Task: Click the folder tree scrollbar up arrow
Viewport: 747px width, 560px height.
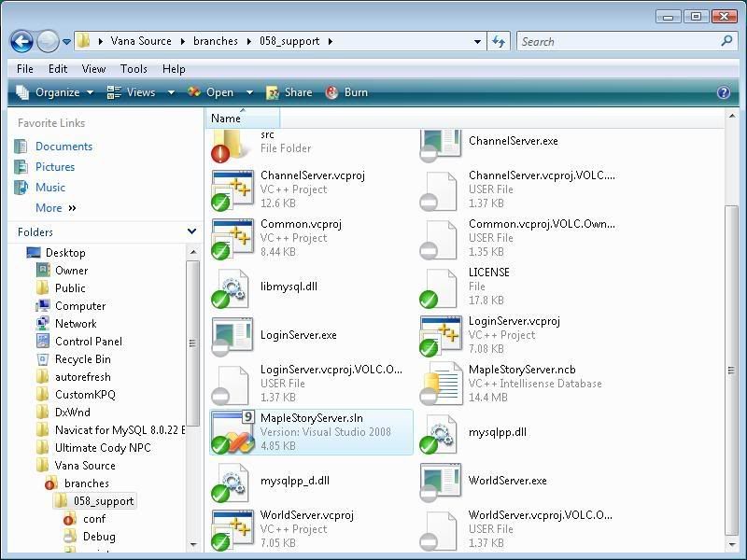Action: coord(193,252)
